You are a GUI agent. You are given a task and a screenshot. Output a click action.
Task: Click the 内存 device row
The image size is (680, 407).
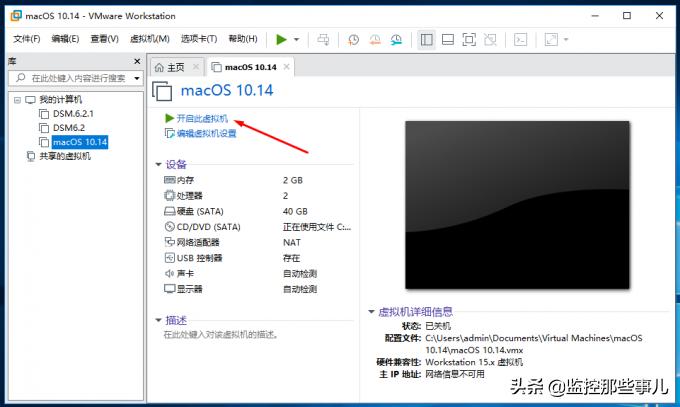click(256, 180)
